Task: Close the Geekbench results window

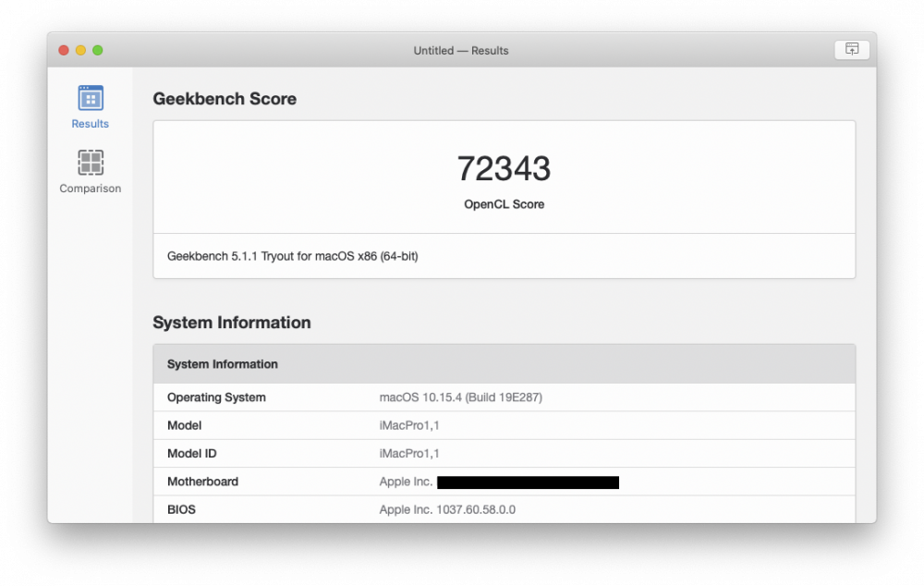Action: pos(64,50)
